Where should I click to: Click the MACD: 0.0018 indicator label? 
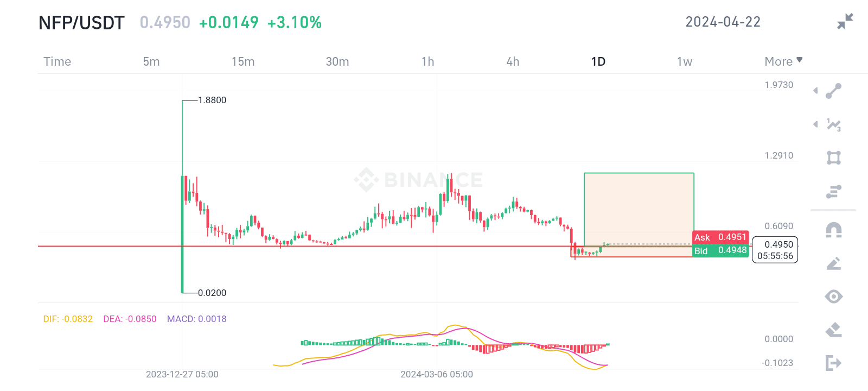click(196, 319)
